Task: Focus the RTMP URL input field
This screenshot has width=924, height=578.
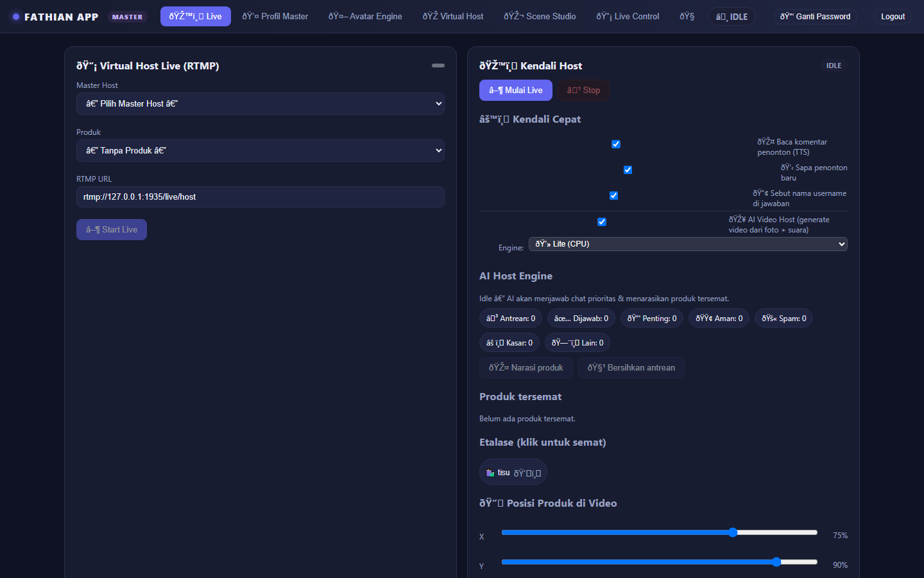Action: pos(261,197)
